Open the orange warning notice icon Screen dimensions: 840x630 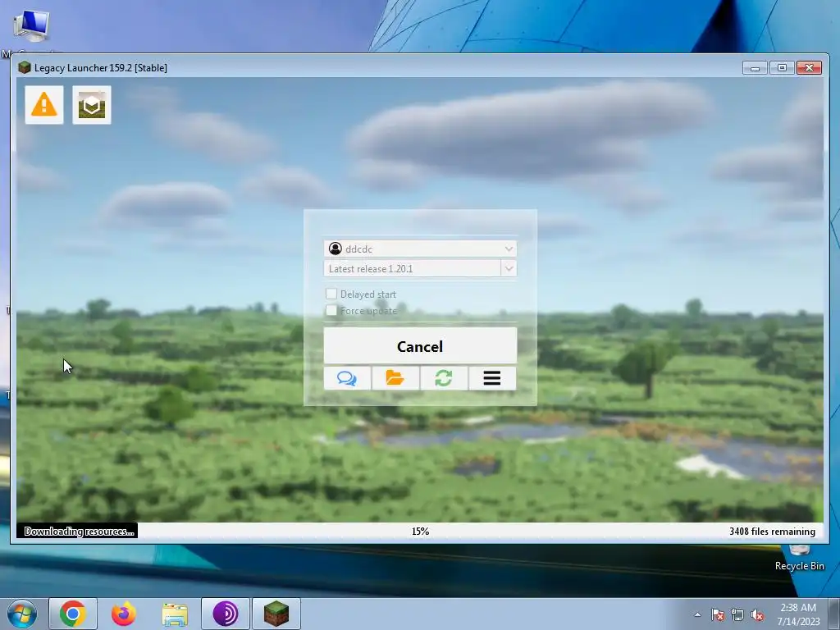click(44, 105)
